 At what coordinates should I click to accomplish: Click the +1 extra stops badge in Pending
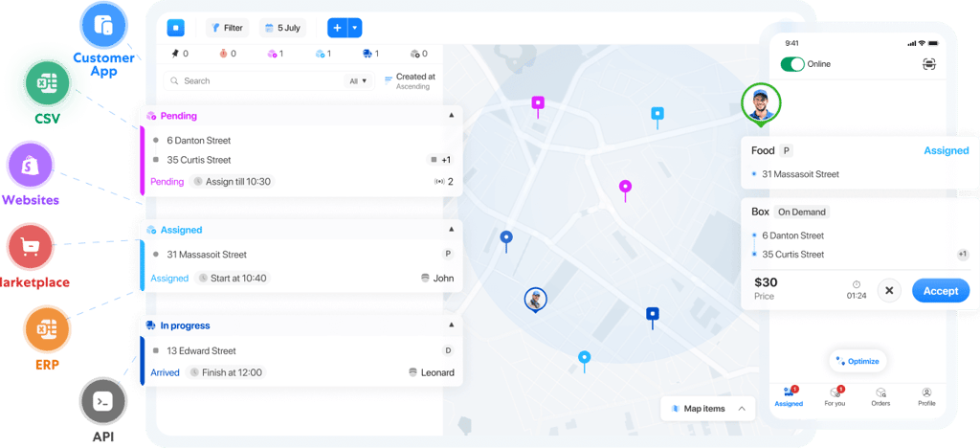tap(441, 160)
